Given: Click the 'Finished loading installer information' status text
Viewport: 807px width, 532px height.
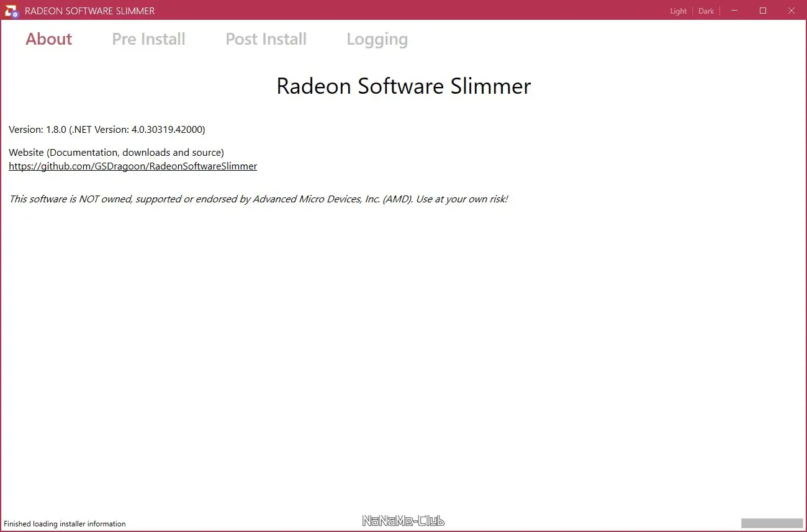Looking at the screenshot, I should click(65, 524).
